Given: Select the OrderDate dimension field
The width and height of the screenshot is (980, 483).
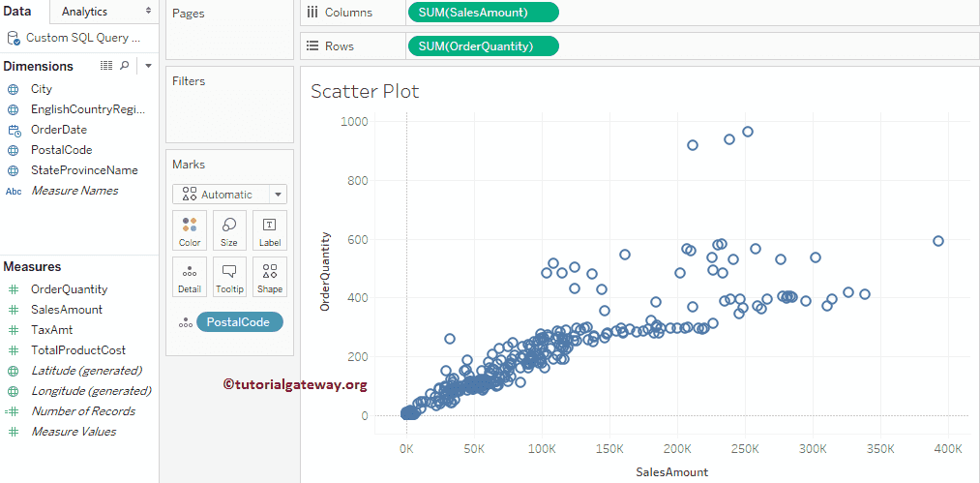Looking at the screenshot, I should (59, 130).
